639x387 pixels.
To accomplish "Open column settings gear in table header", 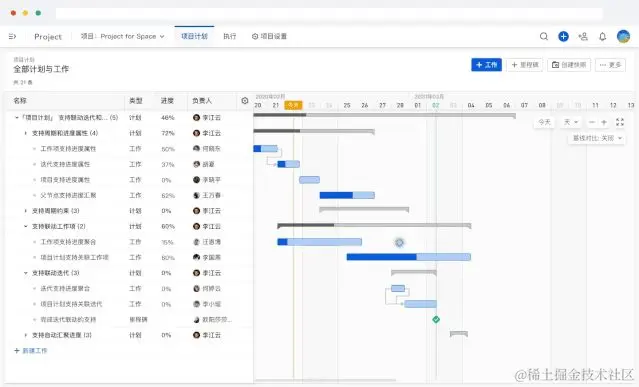I will 245,101.
